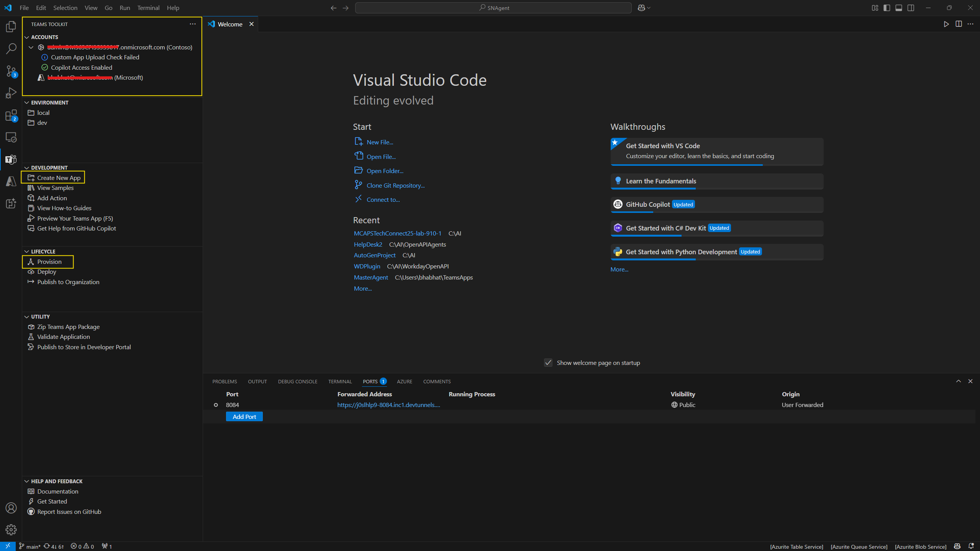Screen dimensions: 980x551
Task: Collapse the LIFECYCLE section
Action: pyautogui.click(x=27, y=252)
